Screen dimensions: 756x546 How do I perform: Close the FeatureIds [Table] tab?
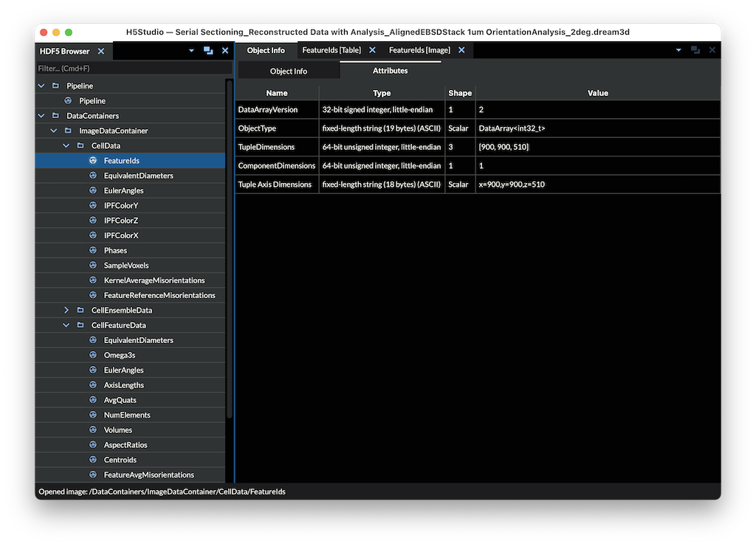(372, 50)
